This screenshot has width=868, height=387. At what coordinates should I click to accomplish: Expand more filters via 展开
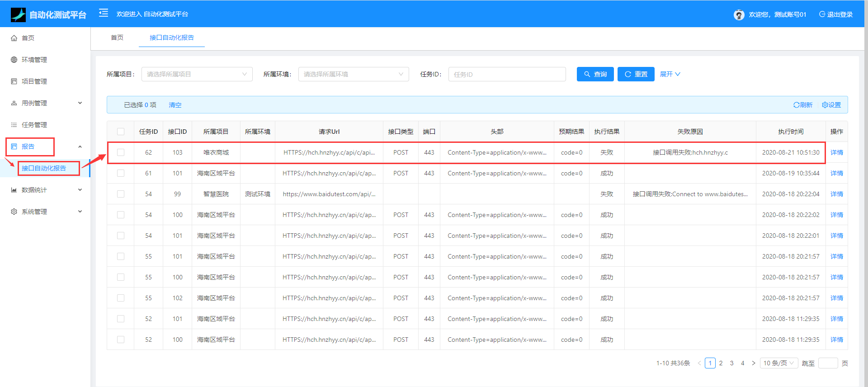point(670,74)
